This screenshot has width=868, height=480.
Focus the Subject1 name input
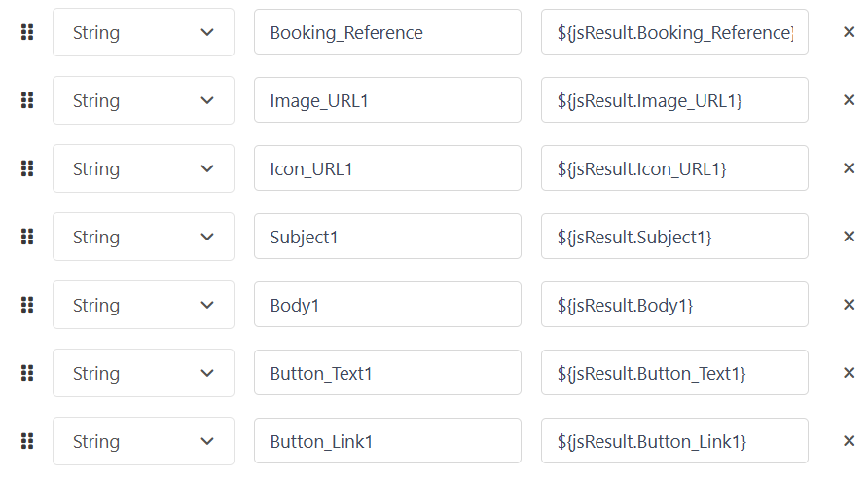387,237
